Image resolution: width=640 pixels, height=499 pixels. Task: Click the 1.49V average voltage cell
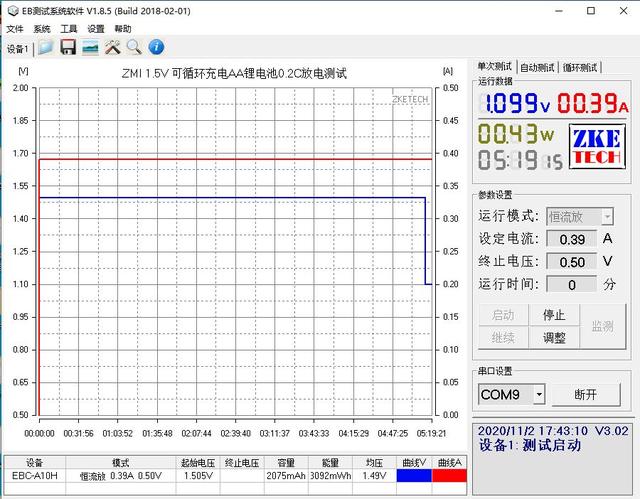(374, 476)
